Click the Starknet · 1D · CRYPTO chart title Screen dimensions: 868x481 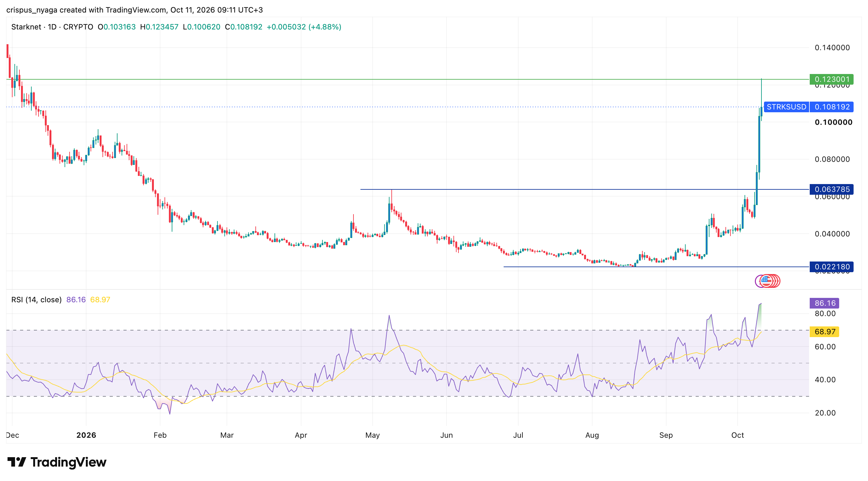pyautogui.click(x=52, y=27)
